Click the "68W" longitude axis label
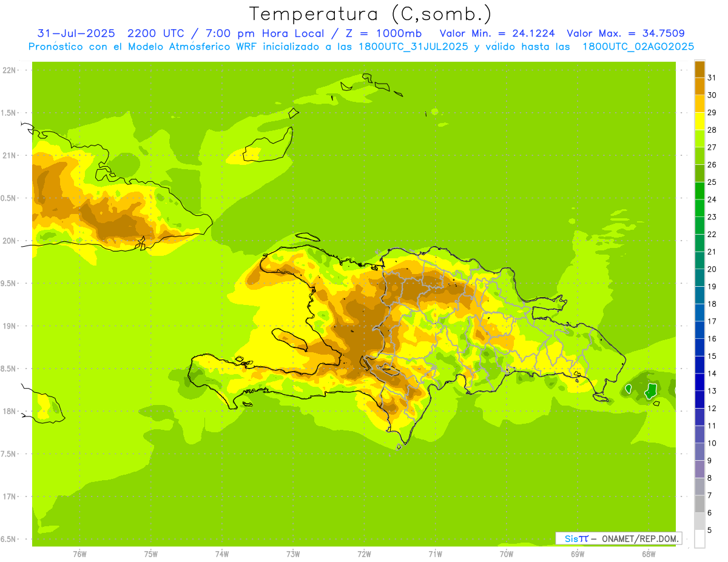728x562 pixels. [x=649, y=554]
